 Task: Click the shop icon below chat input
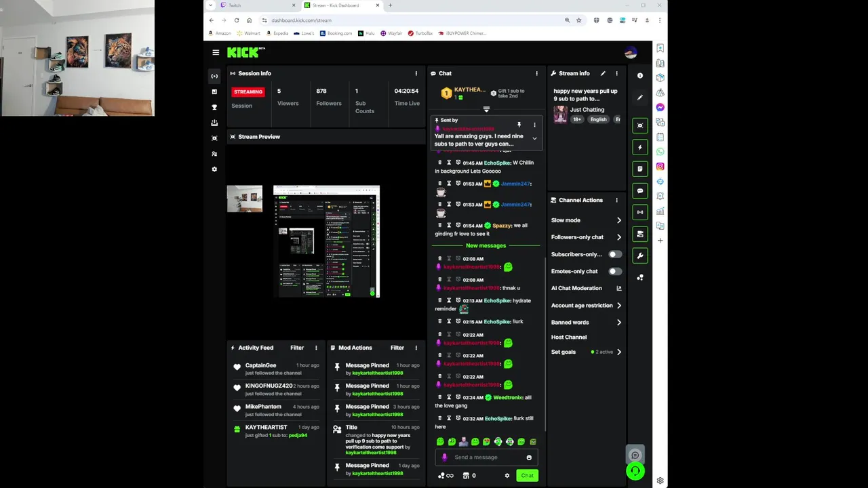(466, 476)
